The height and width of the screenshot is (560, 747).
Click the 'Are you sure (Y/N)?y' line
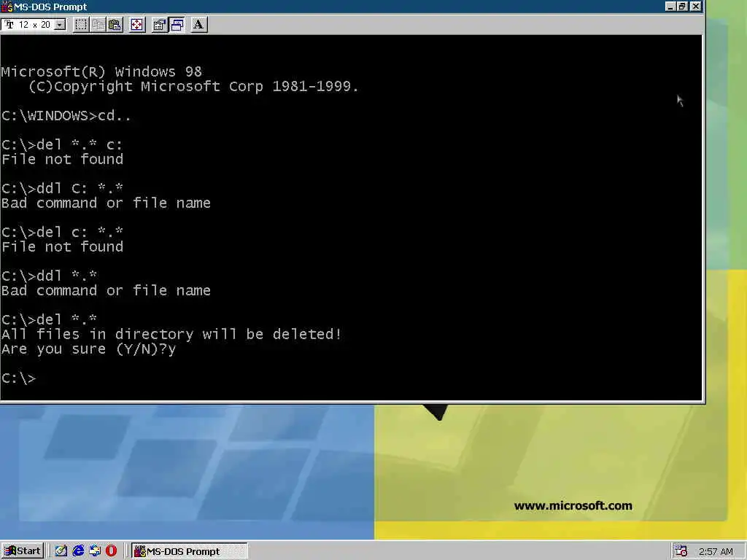pos(88,349)
